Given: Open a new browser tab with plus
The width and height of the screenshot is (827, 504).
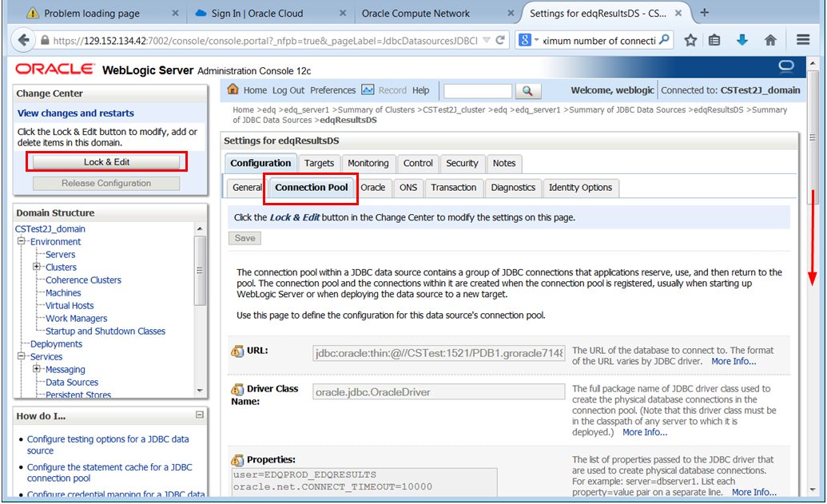Looking at the screenshot, I should 705,13.
